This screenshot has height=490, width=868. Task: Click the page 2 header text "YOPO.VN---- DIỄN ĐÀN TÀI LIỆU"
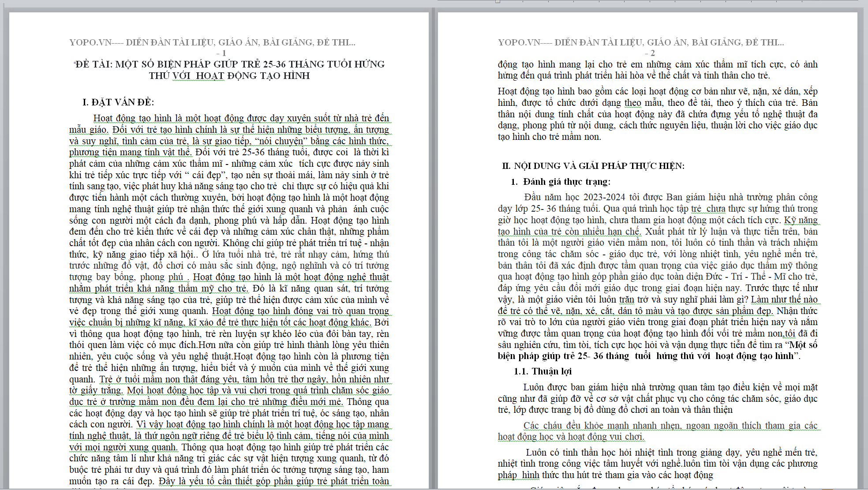[x=570, y=42]
